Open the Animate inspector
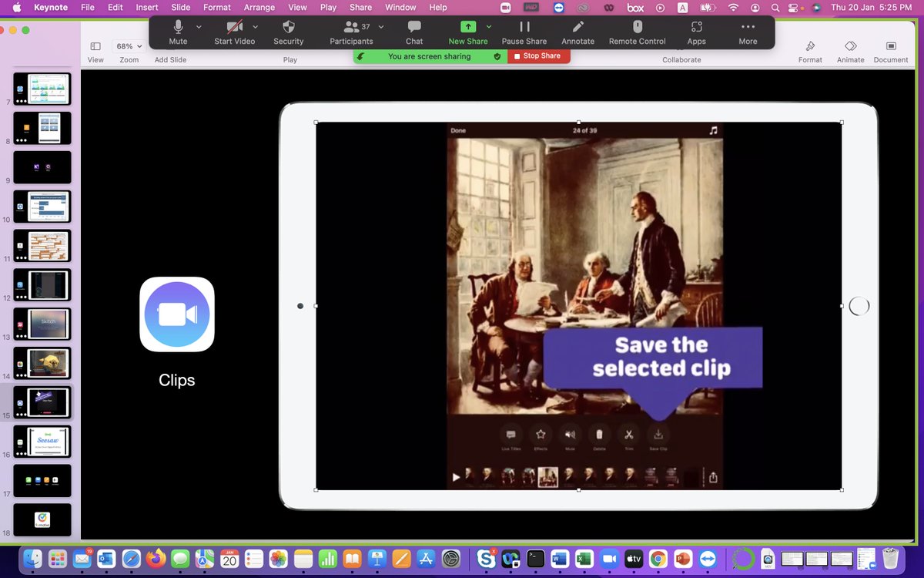924x578 pixels. point(850,51)
